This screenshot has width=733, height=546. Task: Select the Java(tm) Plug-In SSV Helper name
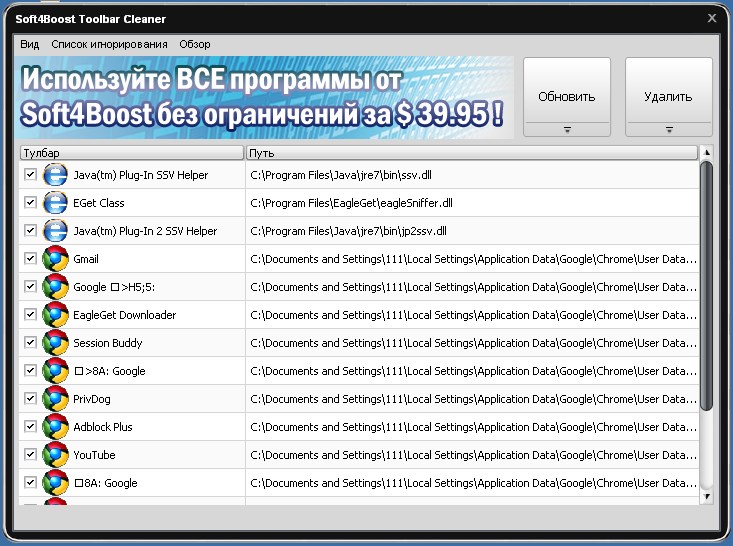[x=141, y=175]
